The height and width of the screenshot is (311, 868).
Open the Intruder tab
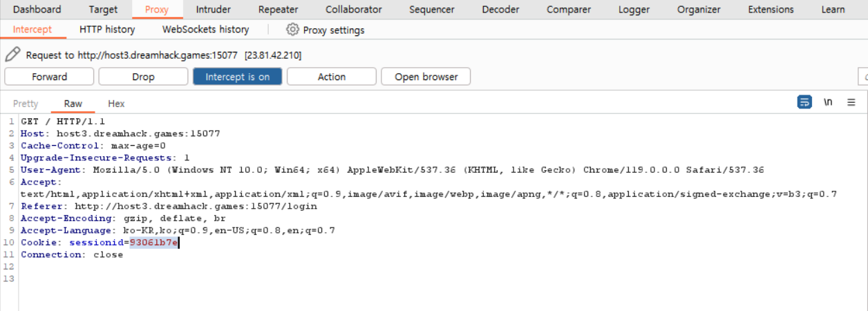pos(214,10)
